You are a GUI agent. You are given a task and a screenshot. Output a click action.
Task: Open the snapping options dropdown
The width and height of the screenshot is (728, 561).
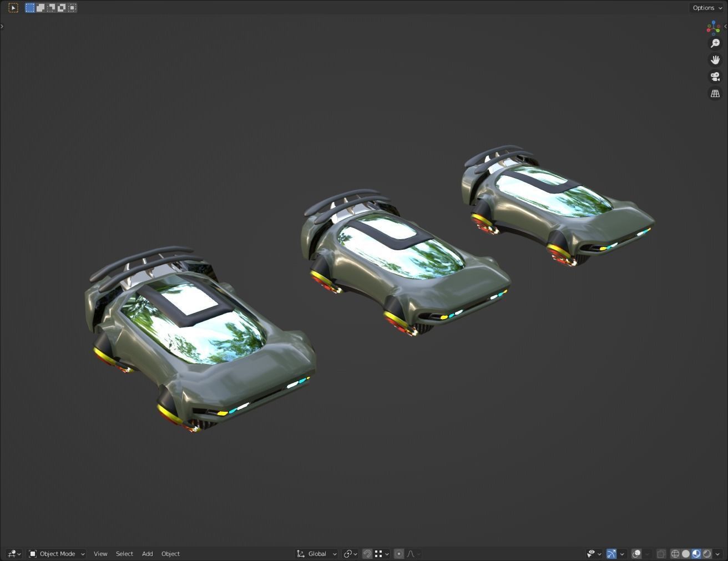382,554
